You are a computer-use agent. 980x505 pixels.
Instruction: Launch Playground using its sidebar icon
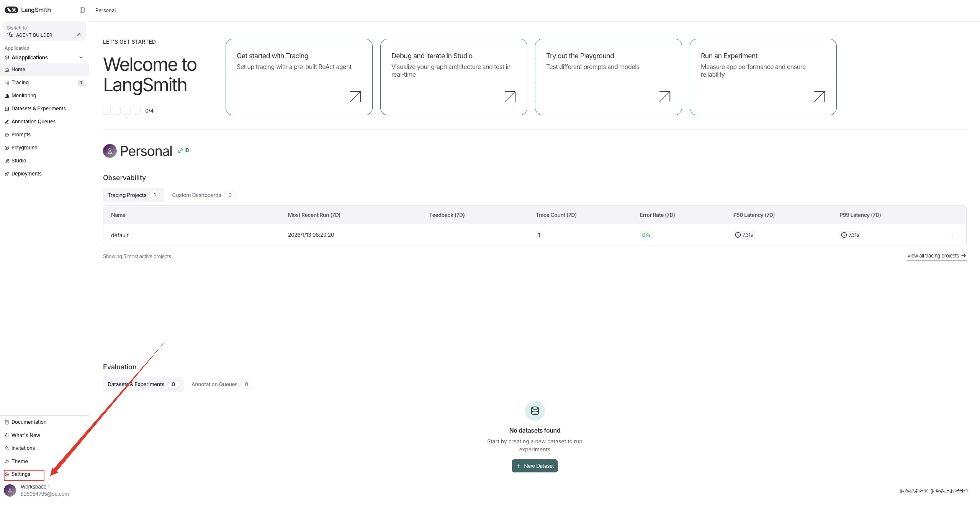tap(7, 148)
